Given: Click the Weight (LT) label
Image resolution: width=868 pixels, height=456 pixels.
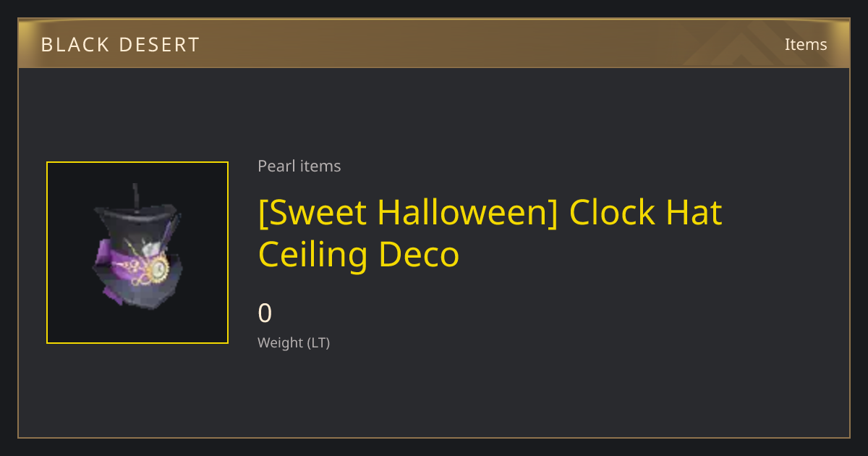Looking at the screenshot, I should coord(294,343).
